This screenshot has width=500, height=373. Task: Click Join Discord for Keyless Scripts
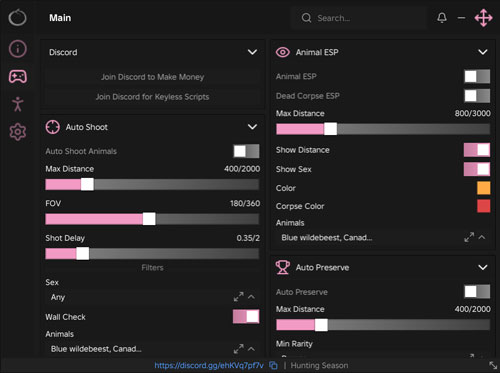pos(152,97)
